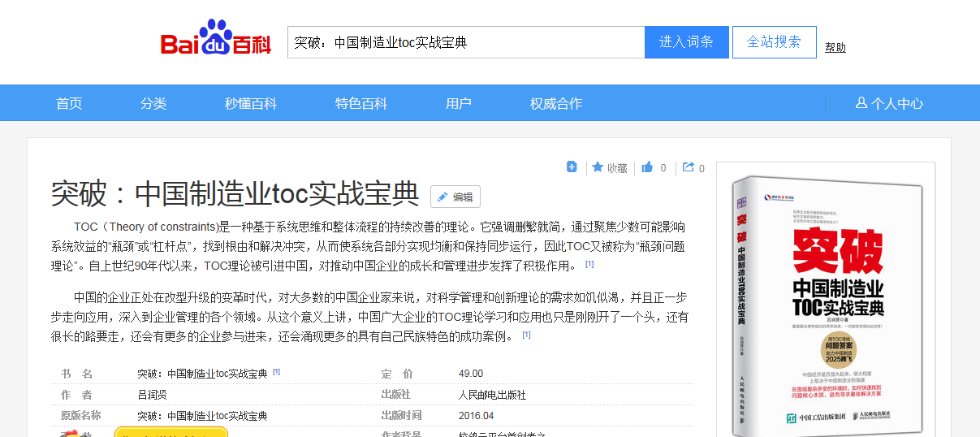Image resolution: width=980 pixels, height=437 pixels.
Task: Click the blue add-document icon
Action: [572, 167]
